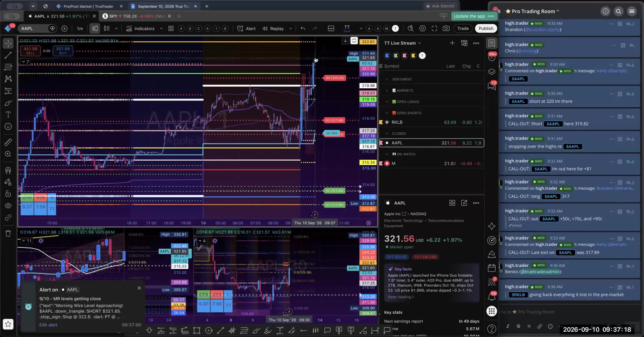The image size is (644, 337).
Task: Open the chats panel with 10 badge
Action: click(492, 86)
